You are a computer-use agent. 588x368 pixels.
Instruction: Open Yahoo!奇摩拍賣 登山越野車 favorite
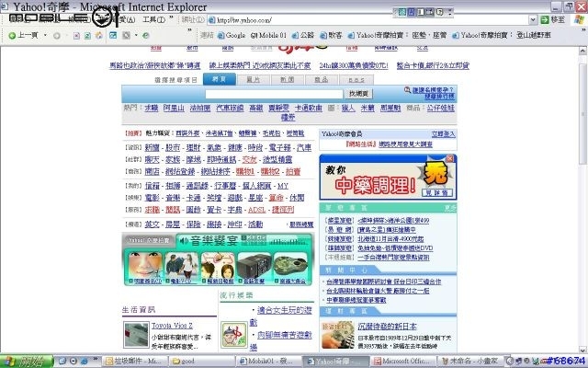[x=502, y=35]
